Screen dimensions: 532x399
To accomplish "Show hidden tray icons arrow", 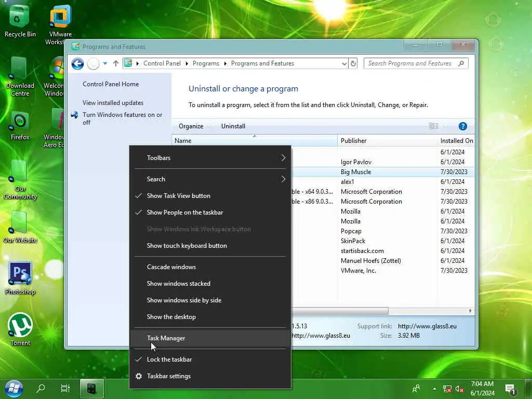I will (x=434, y=389).
